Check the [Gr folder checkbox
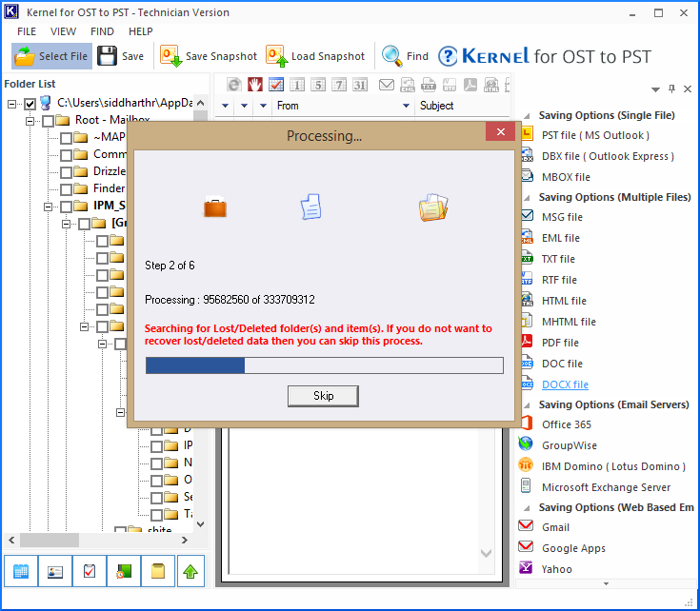The image size is (700, 611). [x=85, y=224]
